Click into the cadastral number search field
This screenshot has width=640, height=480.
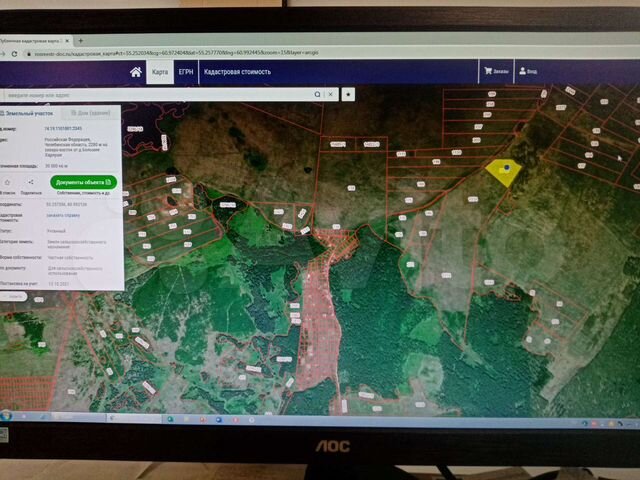(x=150, y=93)
